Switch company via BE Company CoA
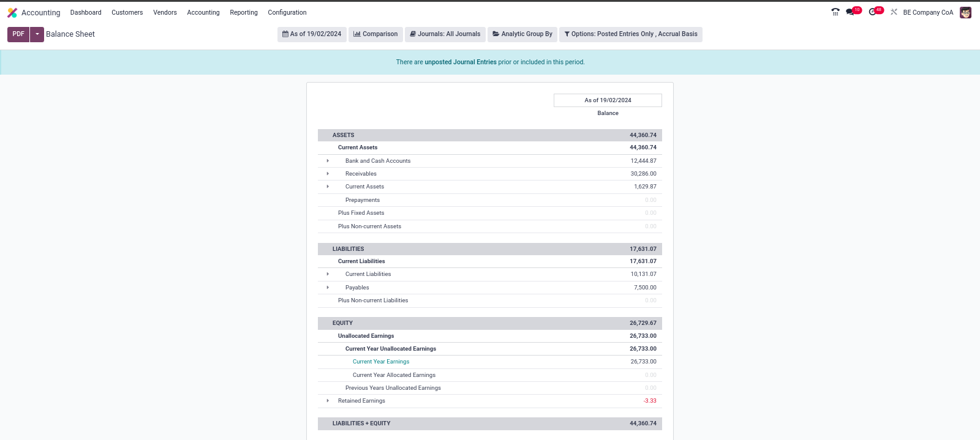 928,12
